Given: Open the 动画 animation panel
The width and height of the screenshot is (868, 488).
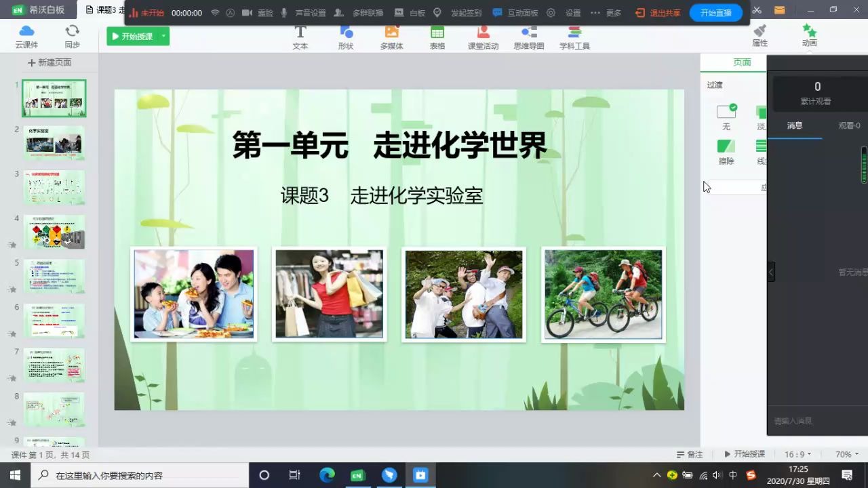Looking at the screenshot, I should click(x=809, y=35).
